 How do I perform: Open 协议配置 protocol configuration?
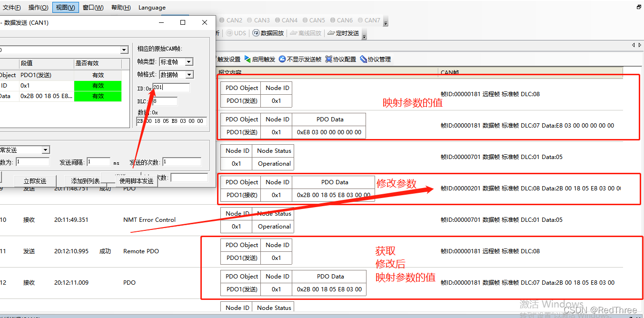click(341, 60)
